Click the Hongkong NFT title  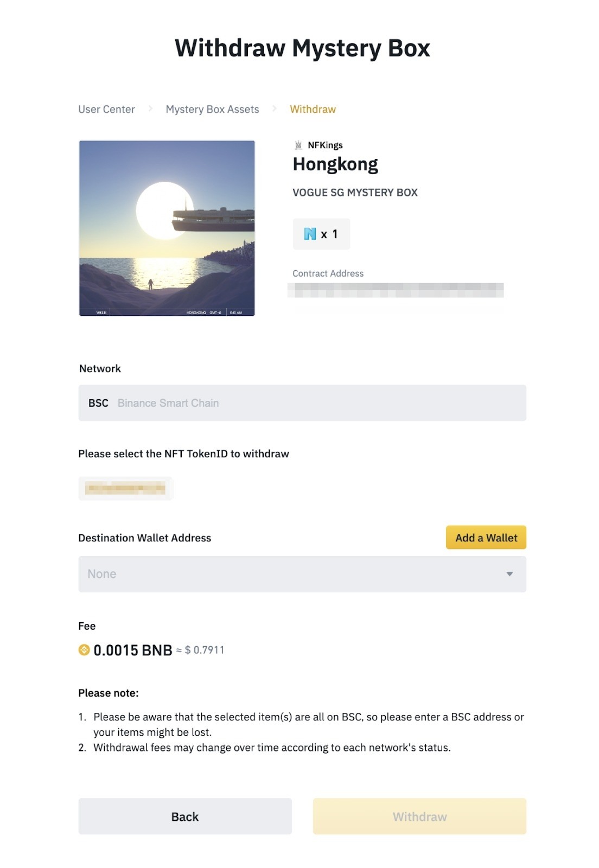click(x=335, y=164)
